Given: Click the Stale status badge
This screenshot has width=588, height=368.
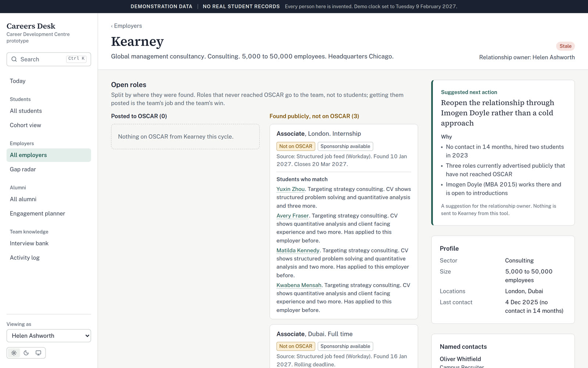Looking at the screenshot, I should (x=565, y=46).
